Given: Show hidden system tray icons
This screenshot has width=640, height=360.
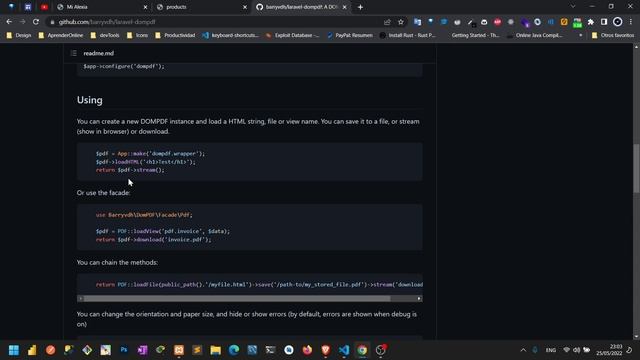Looking at the screenshot, I should click(523, 350).
